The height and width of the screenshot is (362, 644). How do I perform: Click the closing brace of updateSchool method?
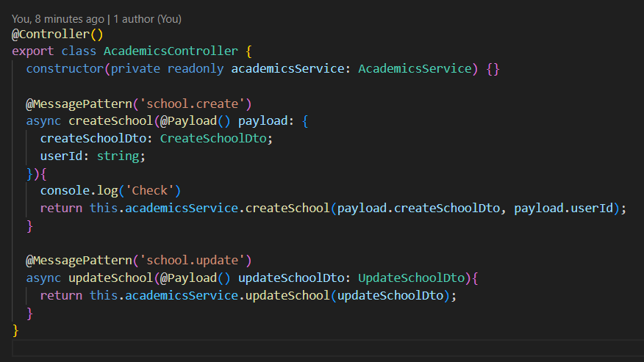point(29,313)
